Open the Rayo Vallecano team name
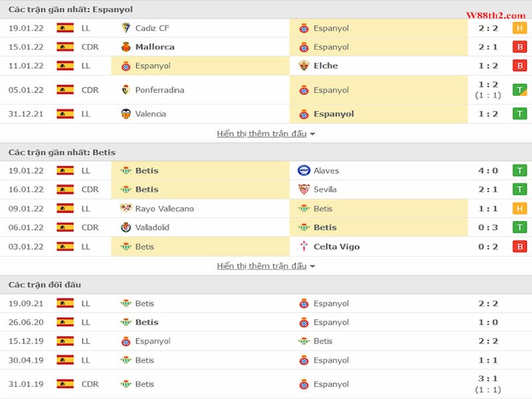 pyautogui.click(x=164, y=209)
